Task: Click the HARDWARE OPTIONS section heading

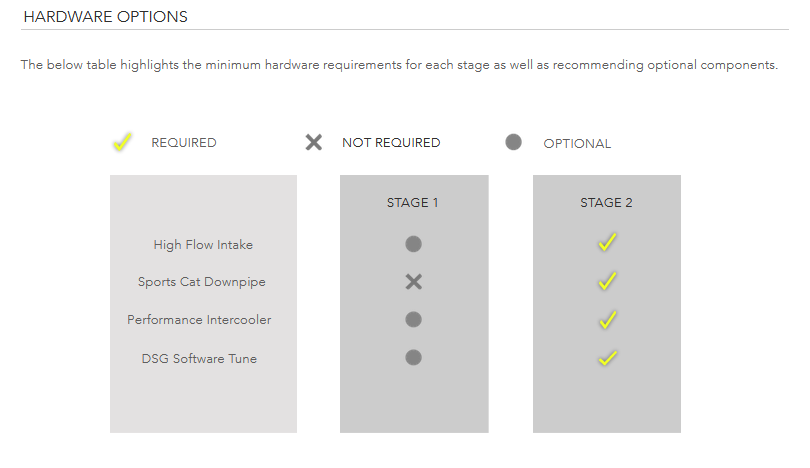Action: [x=105, y=17]
